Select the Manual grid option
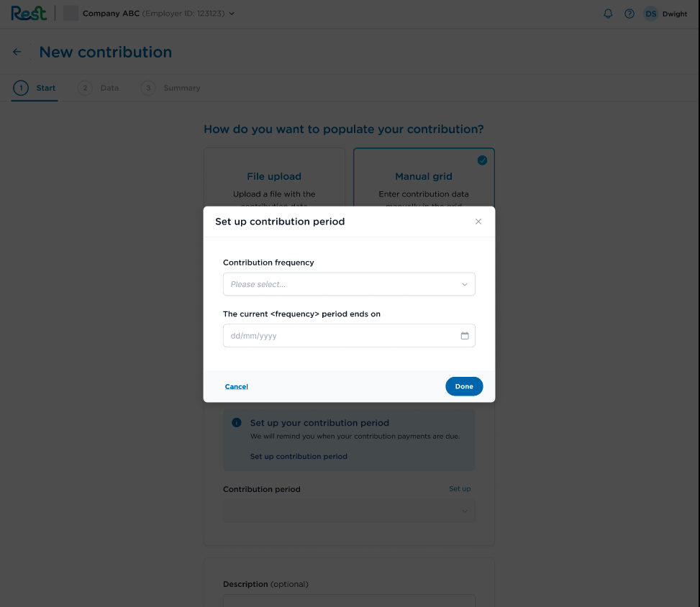 (x=424, y=176)
